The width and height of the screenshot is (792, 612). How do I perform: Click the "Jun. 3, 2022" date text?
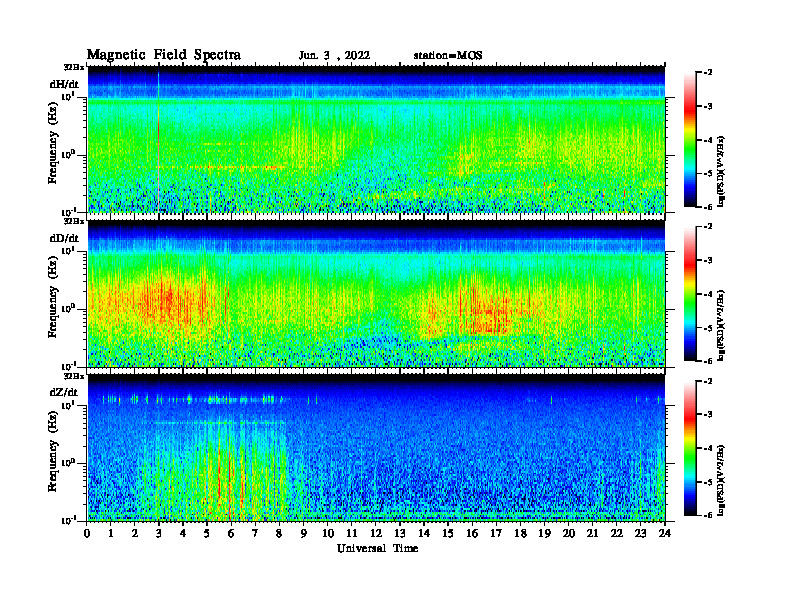point(334,55)
